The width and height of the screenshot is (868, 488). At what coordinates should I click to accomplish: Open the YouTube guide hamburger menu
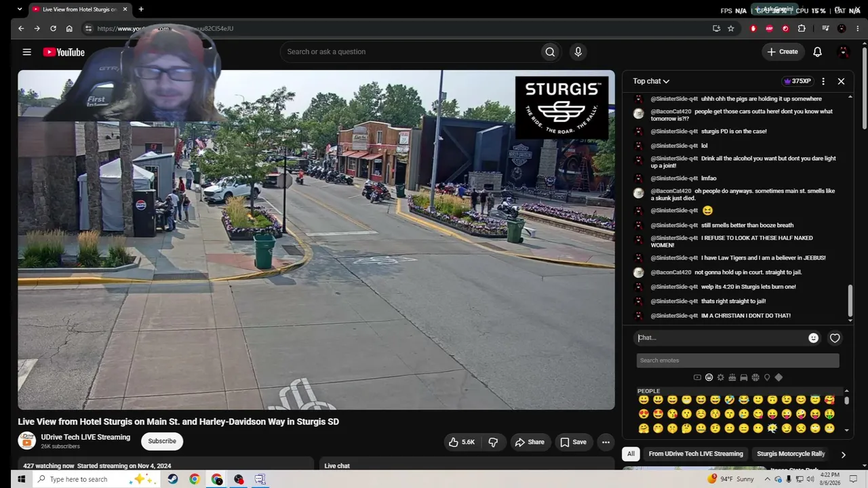pyautogui.click(x=26, y=52)
